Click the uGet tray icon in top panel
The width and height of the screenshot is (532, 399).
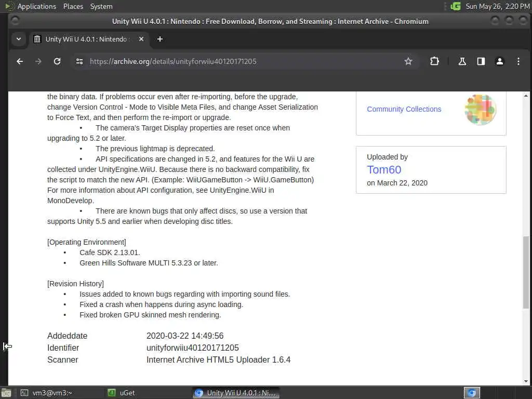(x=455, y=6)
